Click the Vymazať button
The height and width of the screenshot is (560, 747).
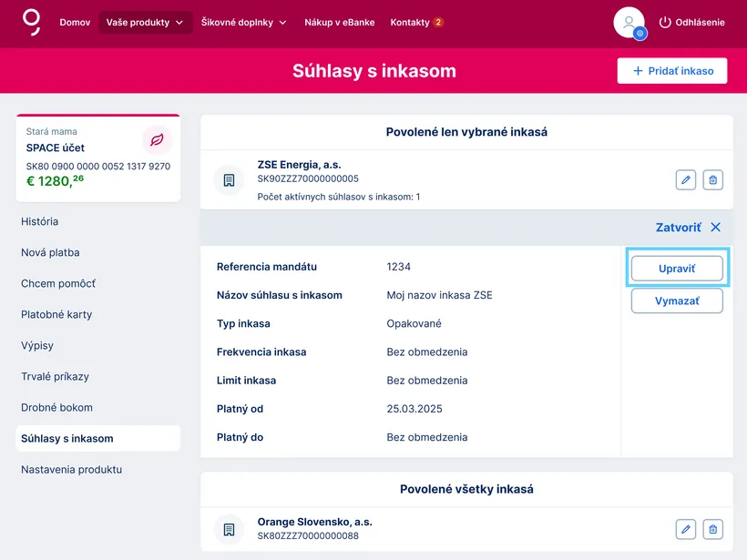coord(677,300)
